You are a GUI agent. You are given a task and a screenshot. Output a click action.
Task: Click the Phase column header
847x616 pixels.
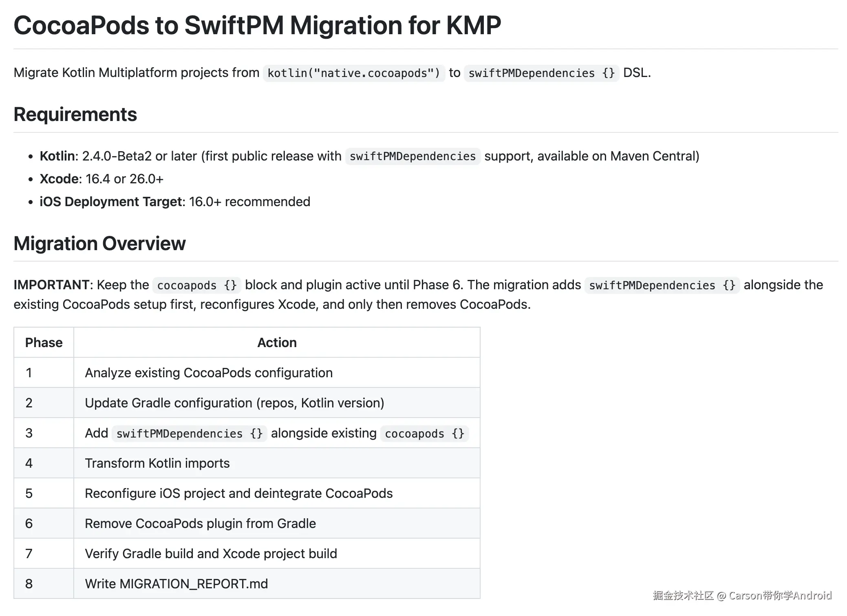click(44, 343)
